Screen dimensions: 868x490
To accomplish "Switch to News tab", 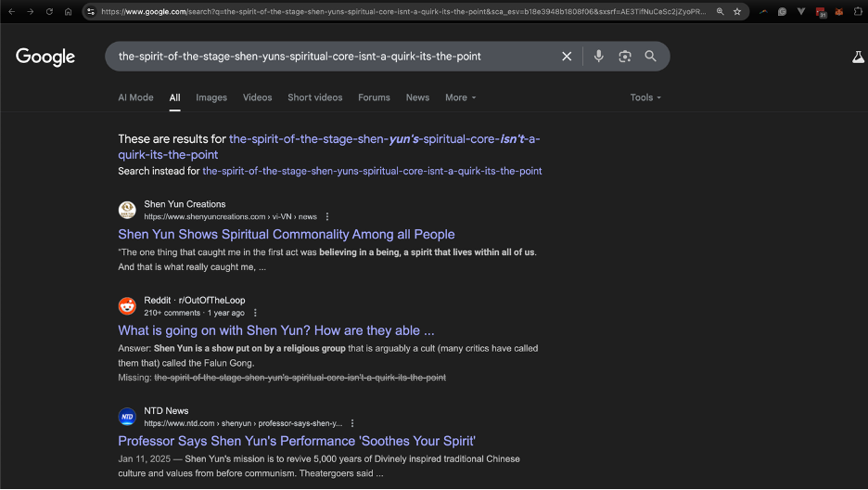I will tap(417, 97).
